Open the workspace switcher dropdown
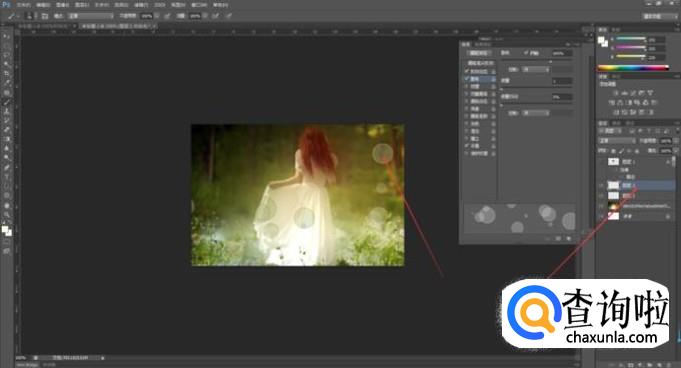This screenshot has width=681, height=368. pos(660,16)
